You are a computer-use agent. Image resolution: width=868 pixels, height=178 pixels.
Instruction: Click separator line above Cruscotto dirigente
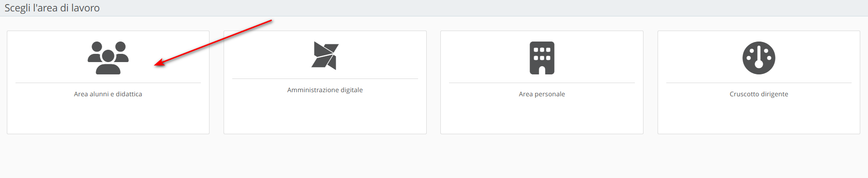pos(759,83)
